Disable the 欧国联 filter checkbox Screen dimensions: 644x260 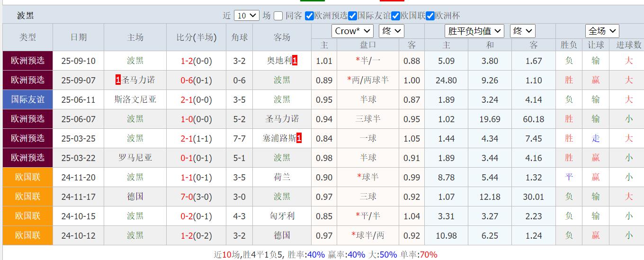coord(396,16)
